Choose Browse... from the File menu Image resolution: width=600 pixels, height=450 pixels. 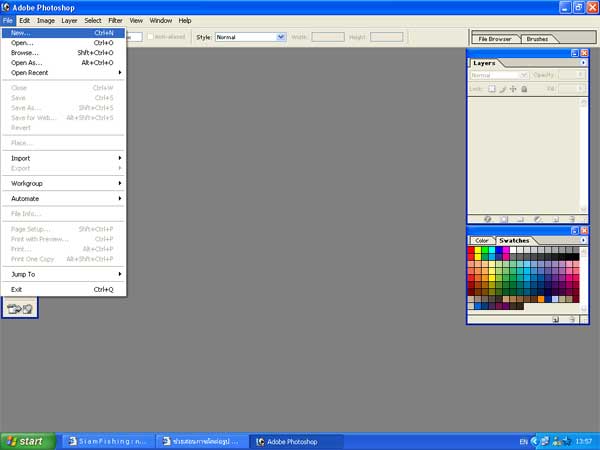coord(63,53)
